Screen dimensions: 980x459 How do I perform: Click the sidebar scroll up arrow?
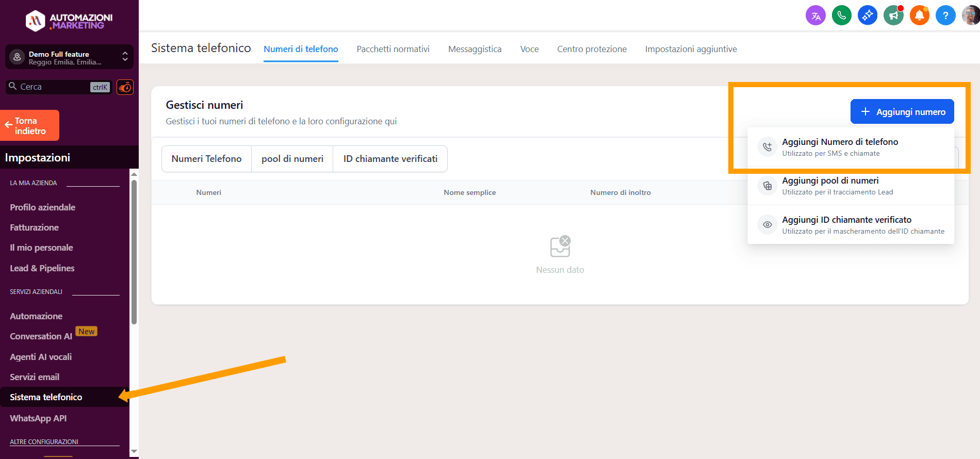(x=134, y=174)
